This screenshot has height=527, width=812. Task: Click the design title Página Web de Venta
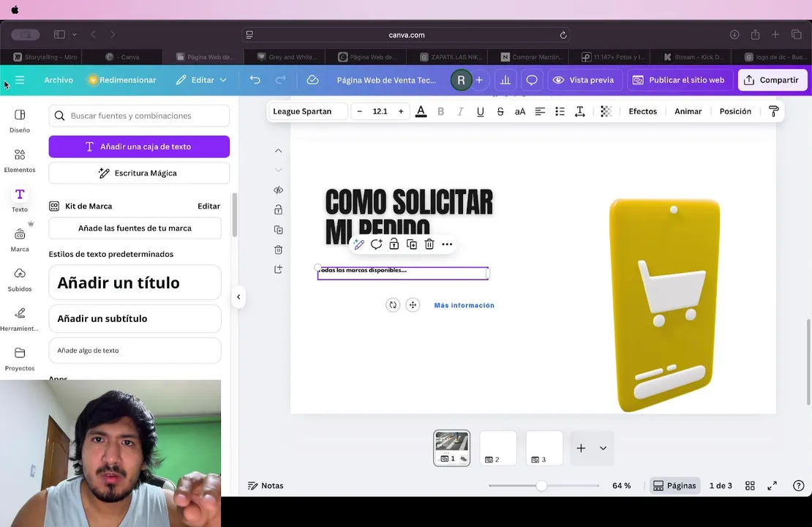tap(386, 80)
